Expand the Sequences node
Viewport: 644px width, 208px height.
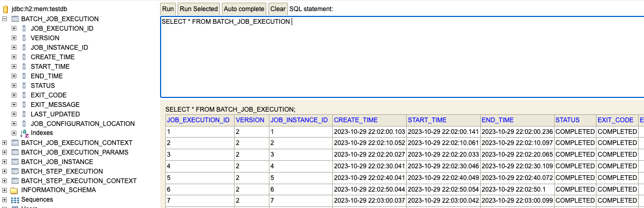pos(5,200)
